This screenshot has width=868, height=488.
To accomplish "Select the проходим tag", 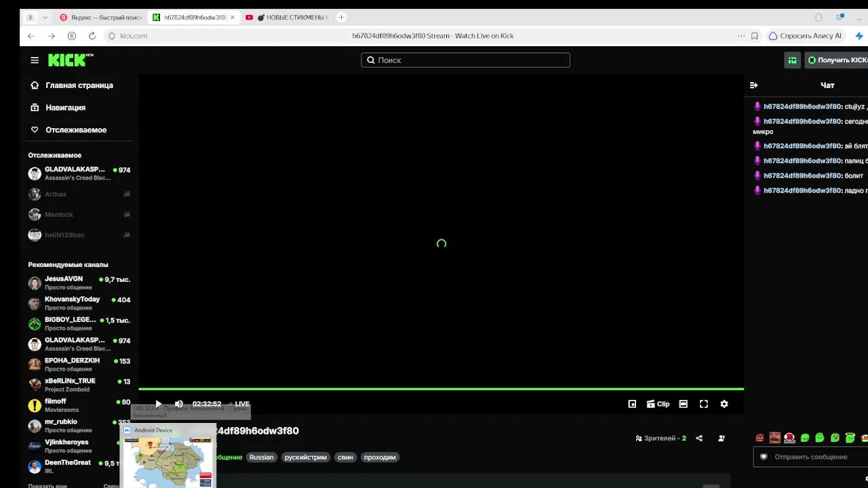I will coord(380,457).
